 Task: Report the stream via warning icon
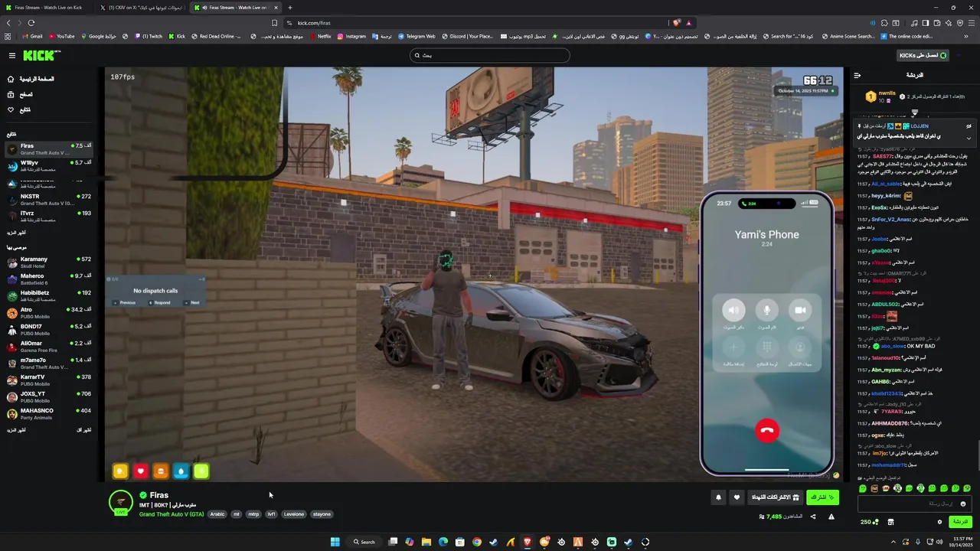point(831,517)
